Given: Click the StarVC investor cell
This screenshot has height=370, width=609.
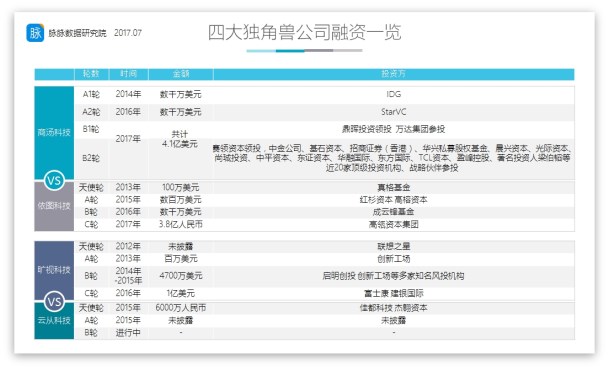Looking at the screenshot, I should click(x=393, y=112).
